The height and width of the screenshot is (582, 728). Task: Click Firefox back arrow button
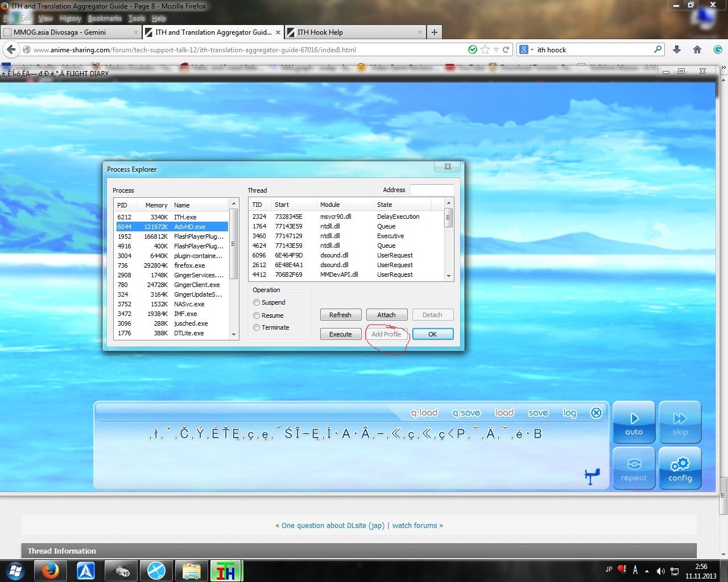pyautogui.click(x=11, y=49)
